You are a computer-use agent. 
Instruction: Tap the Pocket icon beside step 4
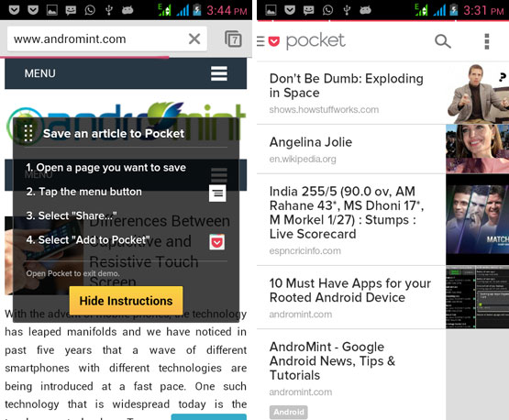tap(216, 242)
